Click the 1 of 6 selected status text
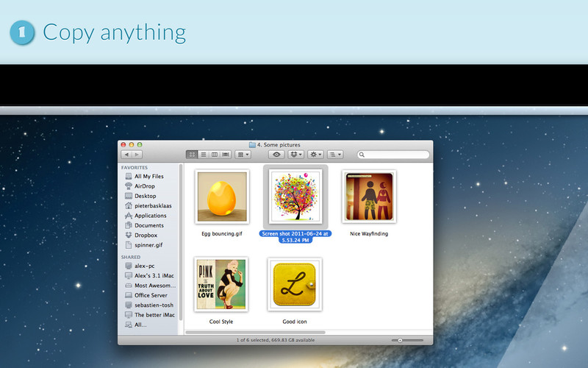Image resolution: width=588 pixels, height=368 pixels. tap(276, 340)
